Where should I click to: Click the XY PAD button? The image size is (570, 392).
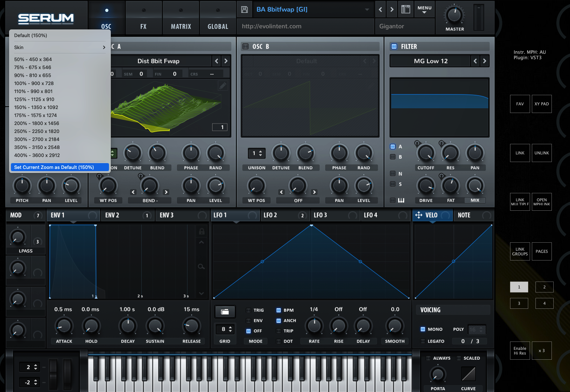click(x=542, y=104)
